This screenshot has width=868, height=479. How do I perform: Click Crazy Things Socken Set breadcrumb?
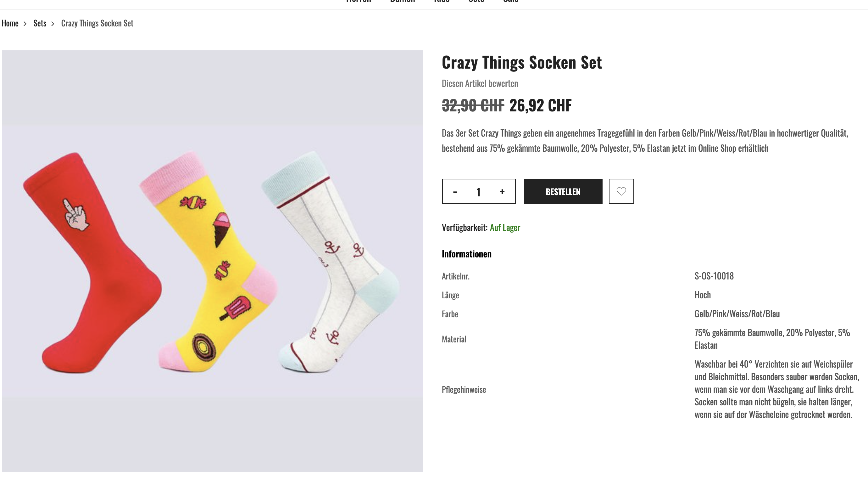click(97, 23)
